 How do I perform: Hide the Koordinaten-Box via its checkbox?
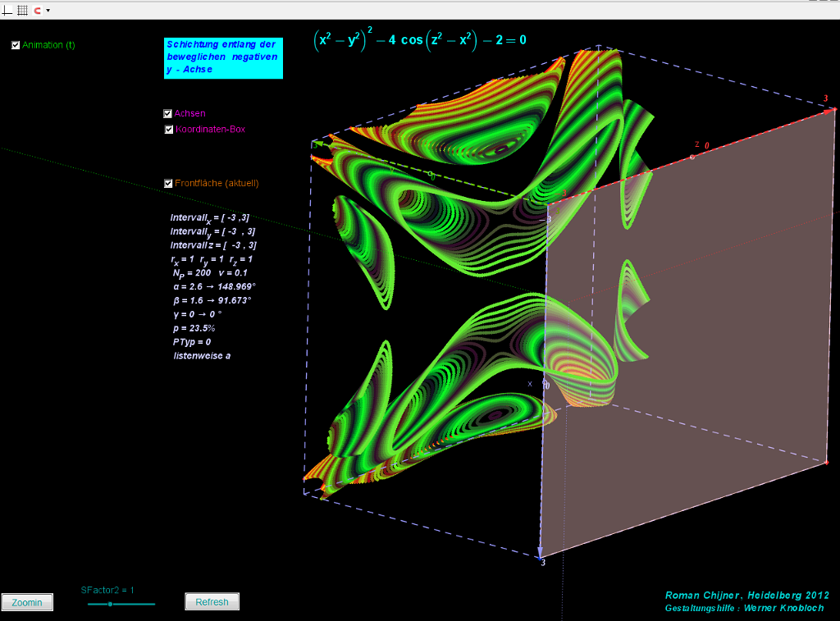pos(169,130)
